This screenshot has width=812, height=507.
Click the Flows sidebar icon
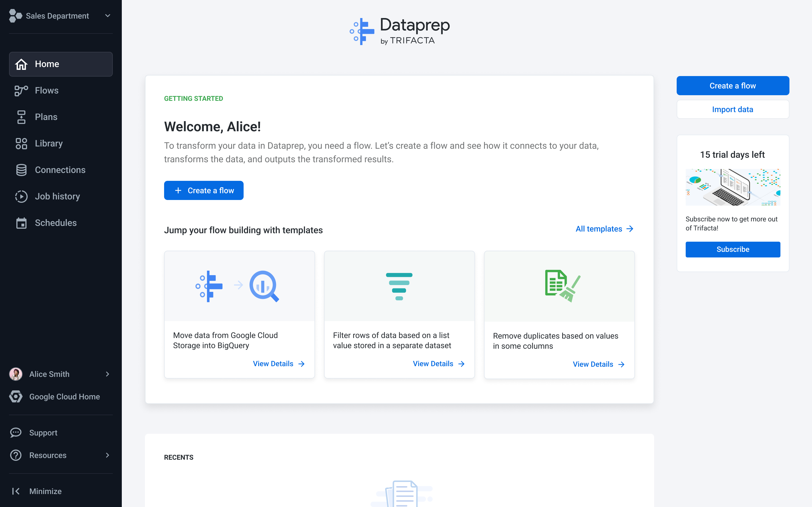(21, 90)
